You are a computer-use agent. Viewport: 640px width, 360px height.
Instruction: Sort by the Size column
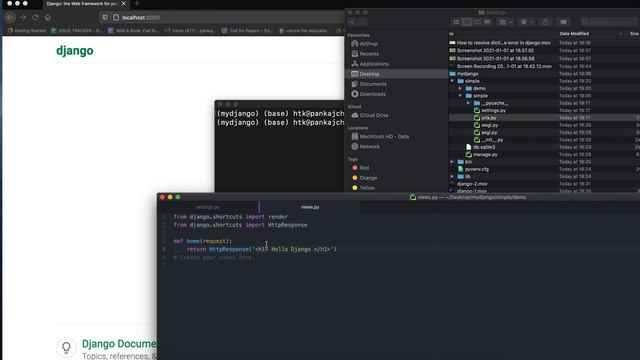[634, 33]
